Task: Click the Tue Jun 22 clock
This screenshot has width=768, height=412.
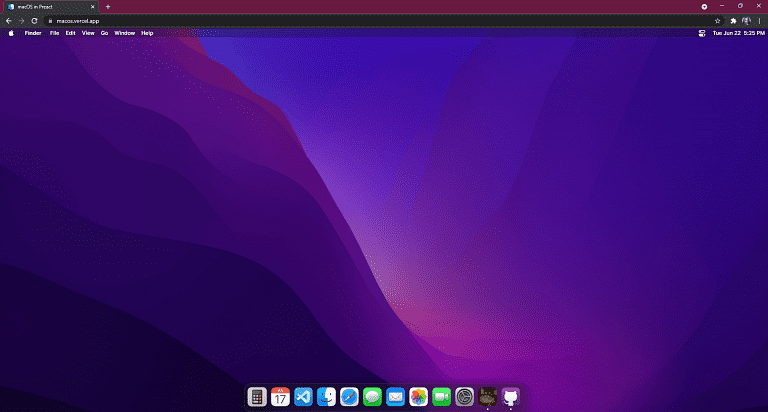Action: tap(739, 33)
